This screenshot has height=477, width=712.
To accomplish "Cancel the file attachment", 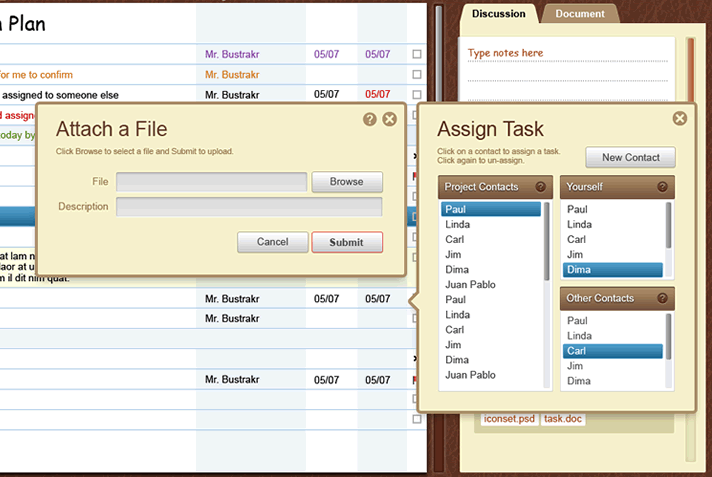I will [x=272, y=242].
